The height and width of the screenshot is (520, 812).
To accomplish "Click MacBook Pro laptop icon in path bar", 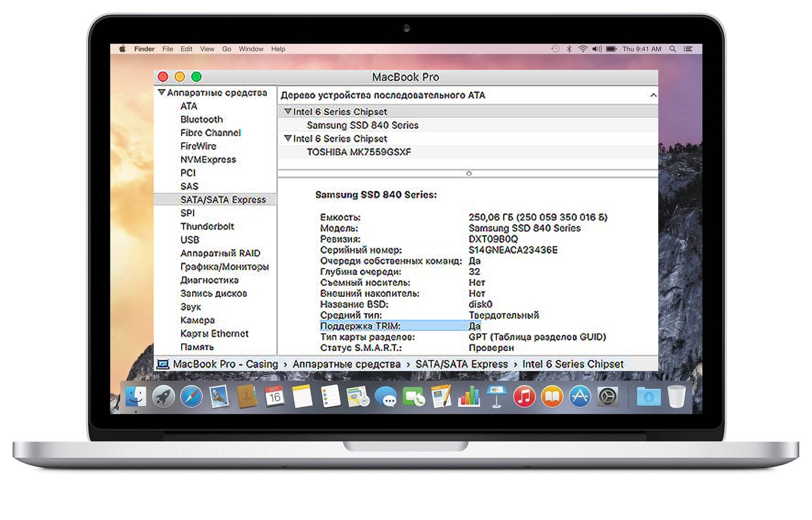I will click(x=163, y=365).
